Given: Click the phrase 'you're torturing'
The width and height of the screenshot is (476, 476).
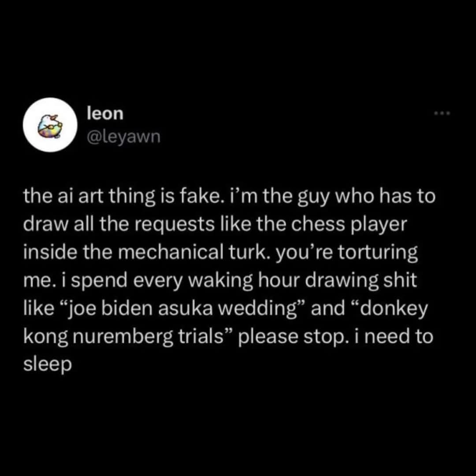Looking at the screenshot, I should coord(347,253).
